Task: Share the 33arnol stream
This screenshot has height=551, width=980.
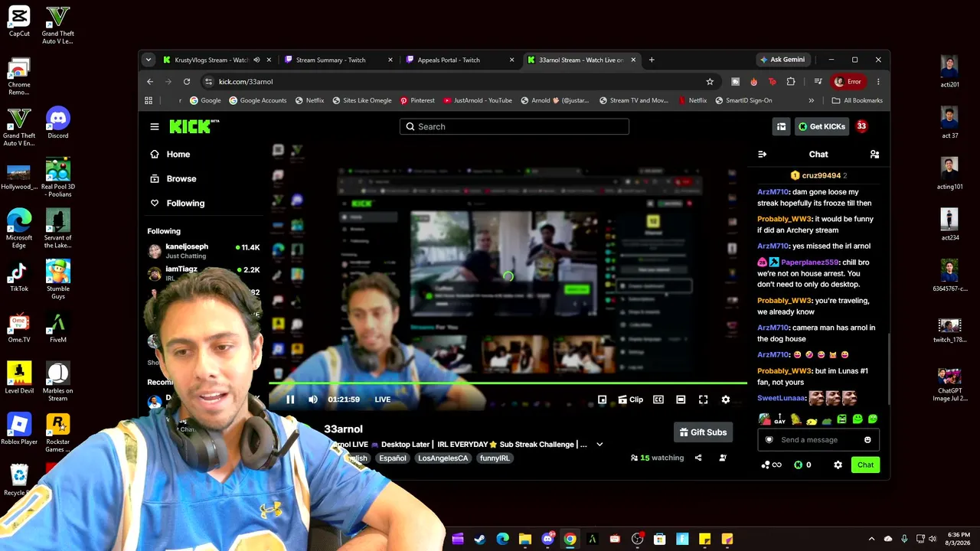Action: [698, 458]
